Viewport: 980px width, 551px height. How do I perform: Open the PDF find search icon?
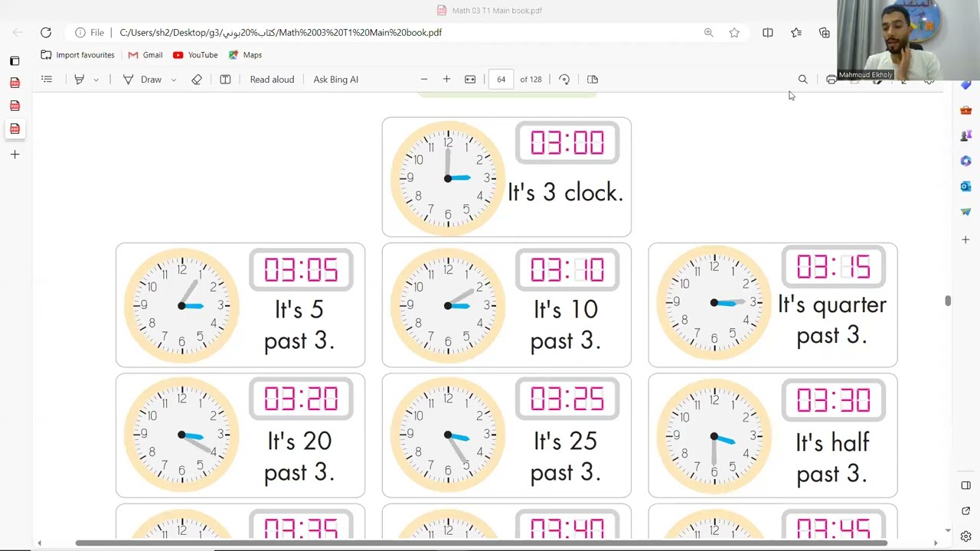tap(802, 79)
